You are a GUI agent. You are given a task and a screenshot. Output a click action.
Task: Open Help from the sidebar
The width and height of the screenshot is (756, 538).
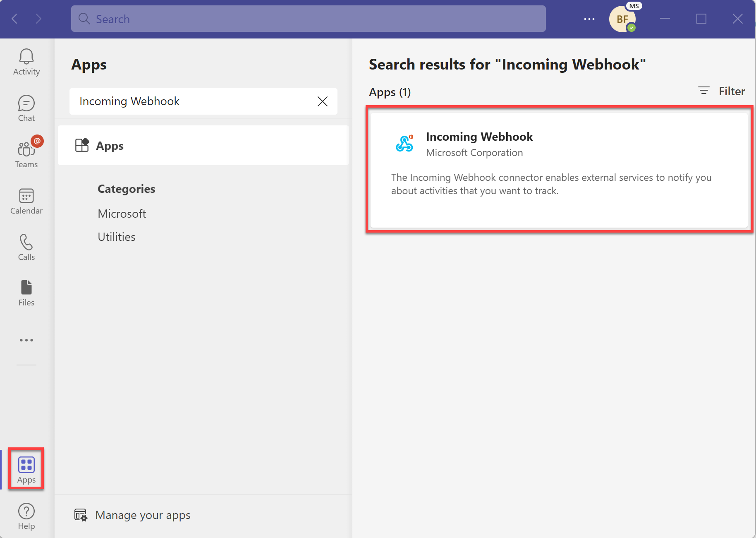[26, 515]
